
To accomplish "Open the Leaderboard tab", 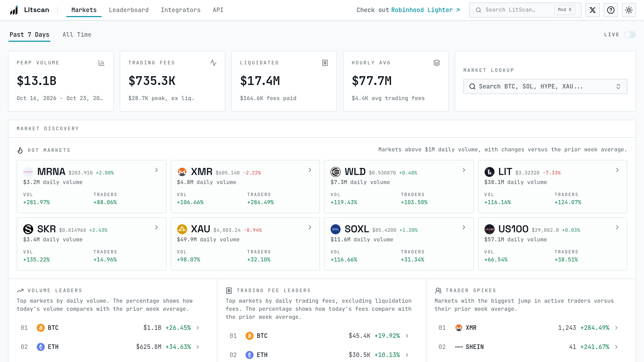I will click(129, 10).
